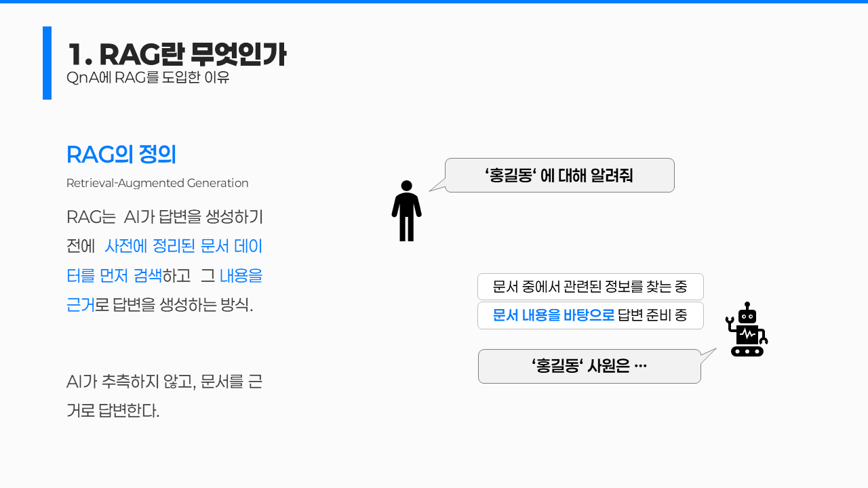This screenshot has height=488, width=868.
Task: Click the Retrieval-Augmented Generation caption
Action: [157, 183]
